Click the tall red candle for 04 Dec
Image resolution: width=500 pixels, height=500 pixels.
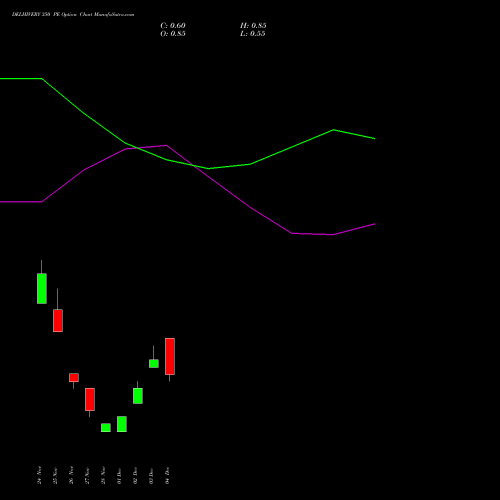(170, 356)
